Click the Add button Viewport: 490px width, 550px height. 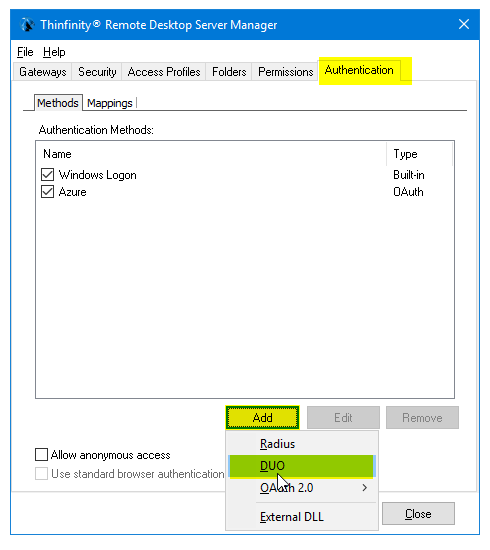click(263, 418)
